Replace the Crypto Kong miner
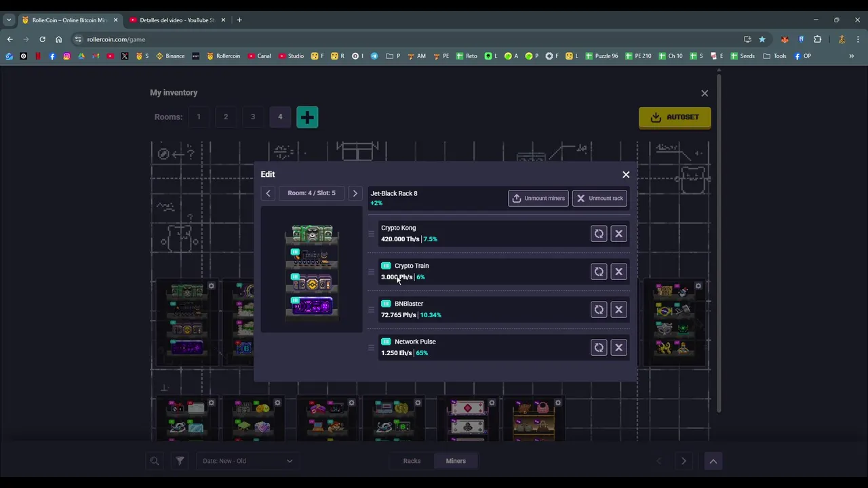 click(599, 234)
